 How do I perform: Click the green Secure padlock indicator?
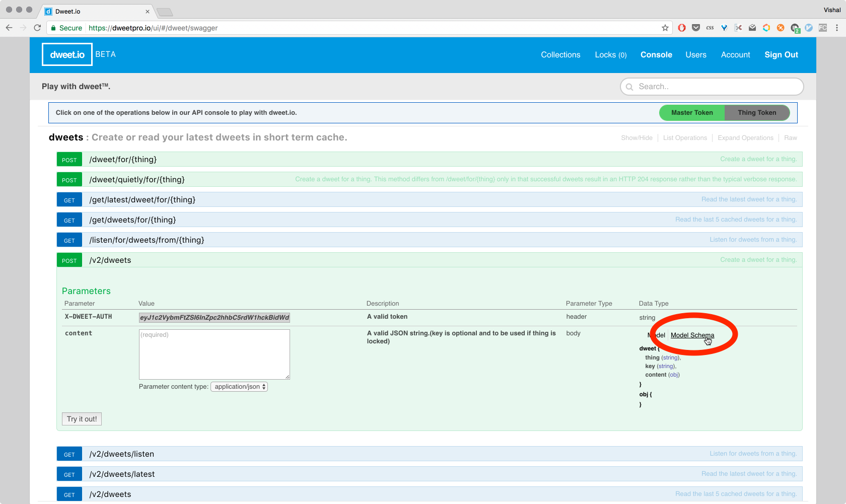point(66,28)
